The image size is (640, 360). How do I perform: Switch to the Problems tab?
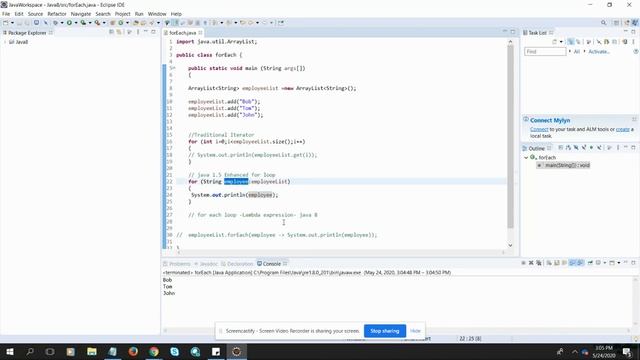[177, 264]
